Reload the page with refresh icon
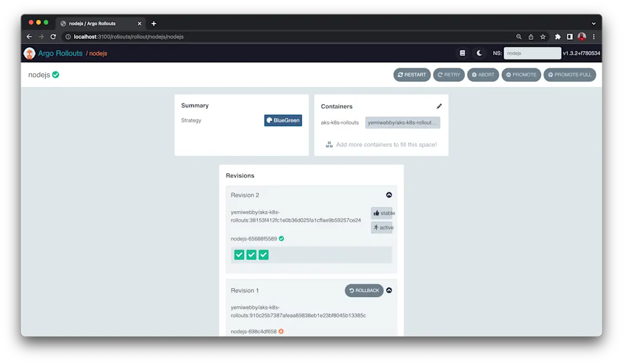Viewport: 623px width, 364px height. 53,37
